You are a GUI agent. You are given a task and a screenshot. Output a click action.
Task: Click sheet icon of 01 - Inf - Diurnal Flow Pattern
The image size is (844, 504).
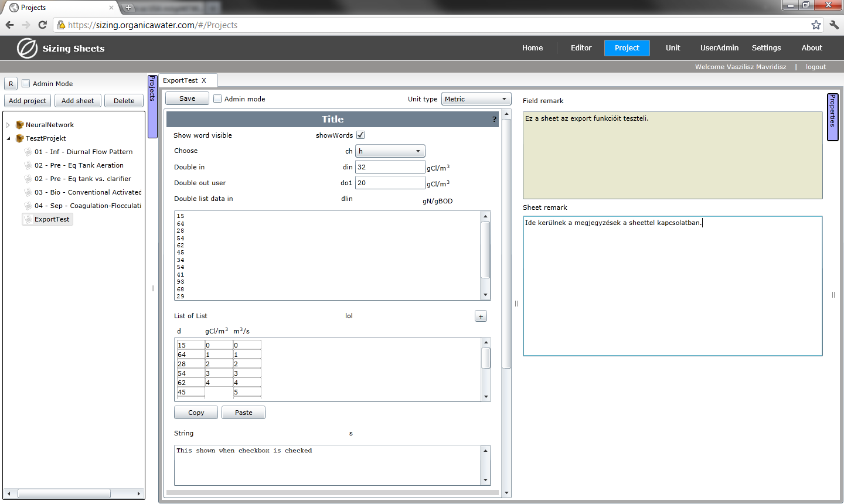pyautogui.click(x=28, y=152)
